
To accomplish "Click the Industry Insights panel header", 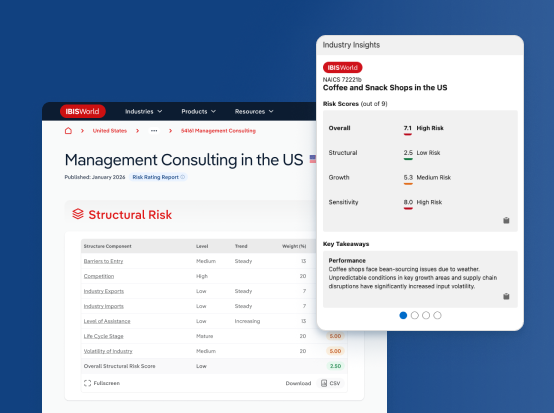I will coord(420,45).
